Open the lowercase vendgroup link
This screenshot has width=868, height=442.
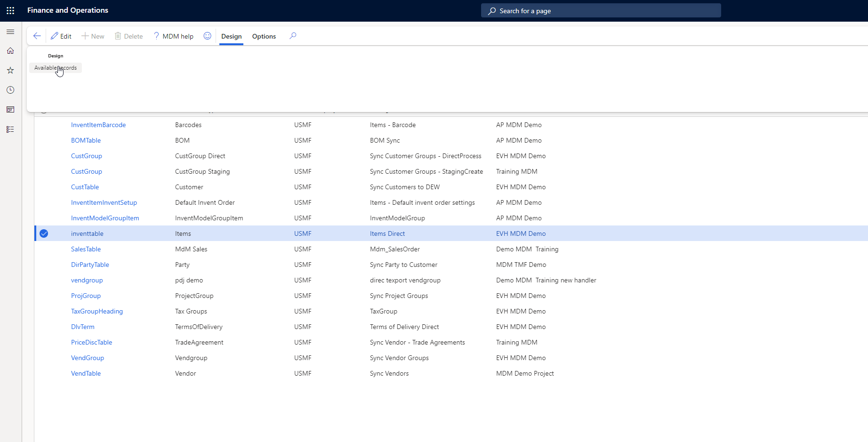pyautogui.click(x=87, y=280)
